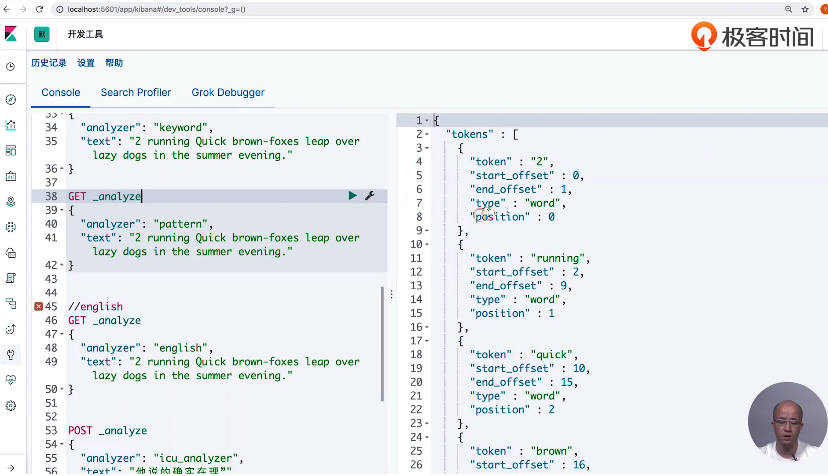Fold the request body at line 39
This screenshot has height=476, width=828.
pyautogui.click(x=60, y=211)
